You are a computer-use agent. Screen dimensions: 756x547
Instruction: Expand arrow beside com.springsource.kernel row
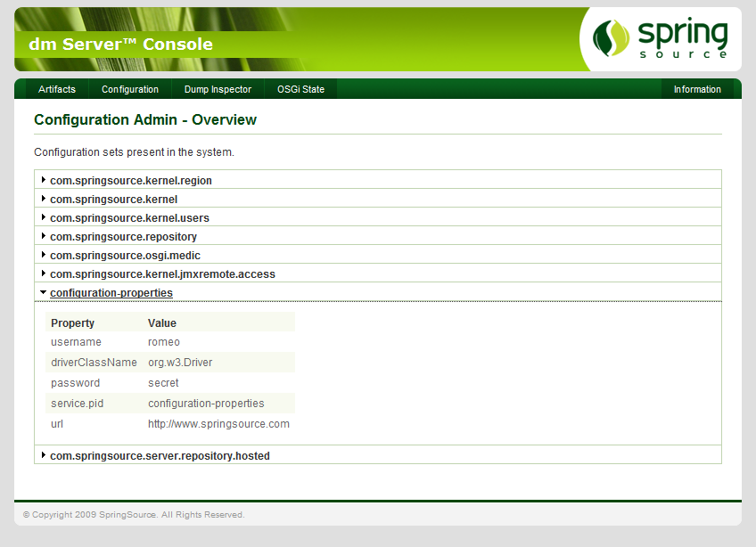pos(44,199)
